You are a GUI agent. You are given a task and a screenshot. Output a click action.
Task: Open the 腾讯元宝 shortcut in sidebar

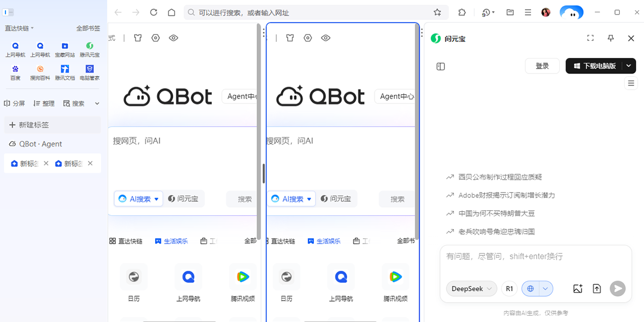(x=90, y=49)
